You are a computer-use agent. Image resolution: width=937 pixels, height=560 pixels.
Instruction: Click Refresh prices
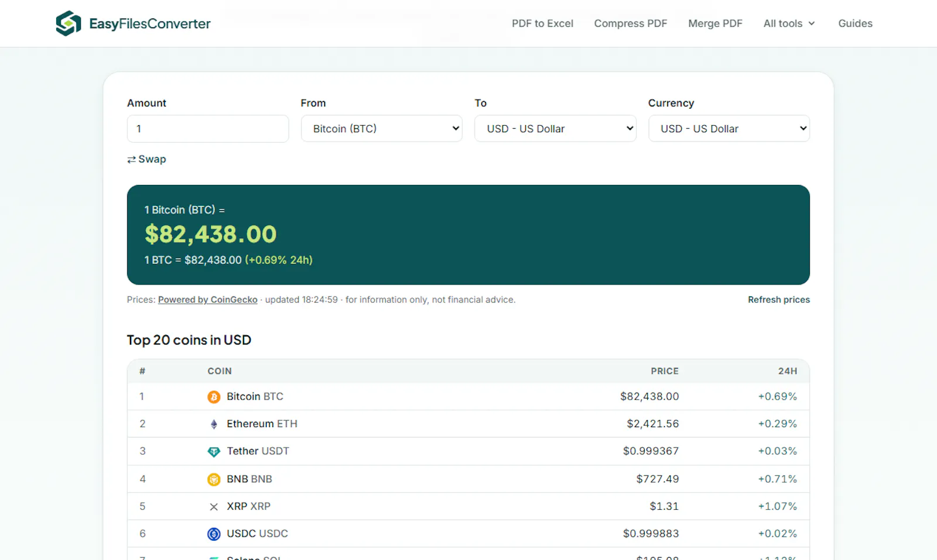779,300
